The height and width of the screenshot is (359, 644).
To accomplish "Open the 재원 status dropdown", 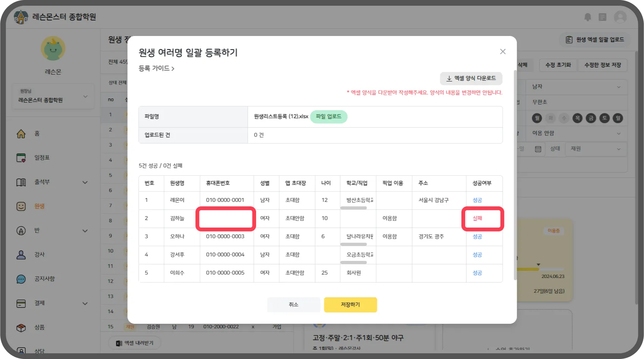I will click(x=596, y=149).
